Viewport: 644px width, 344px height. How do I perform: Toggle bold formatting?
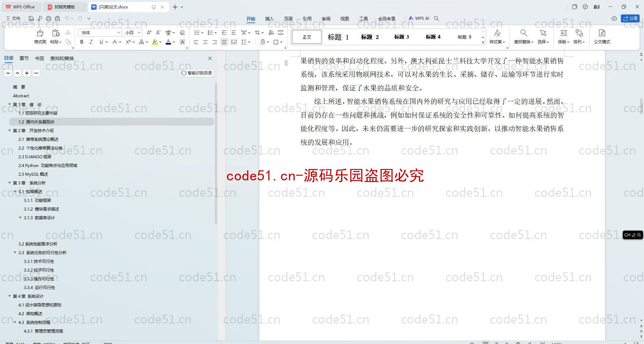pyautogui.click(x=82, y=42)
